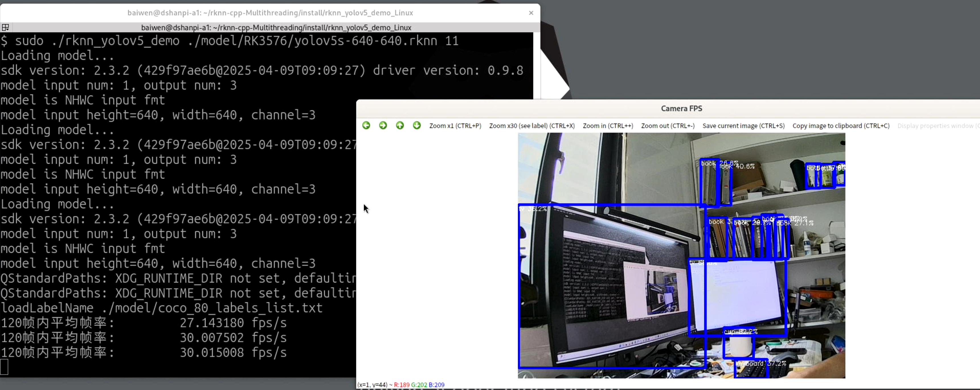Switch to the baiwen@dshanpi-a1 terminal tab
This screenshot has width=980, height=390.
pos(276,27)
